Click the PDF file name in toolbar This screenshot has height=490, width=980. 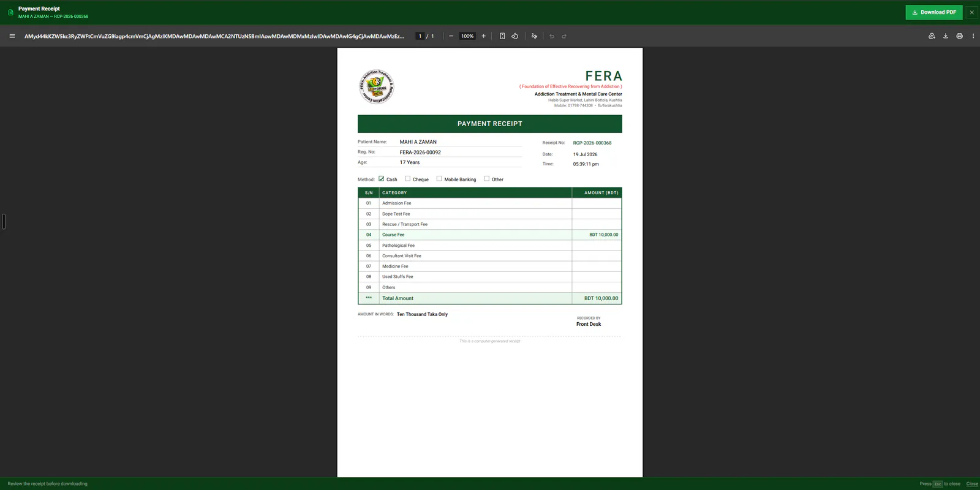[x=214, y=36]
